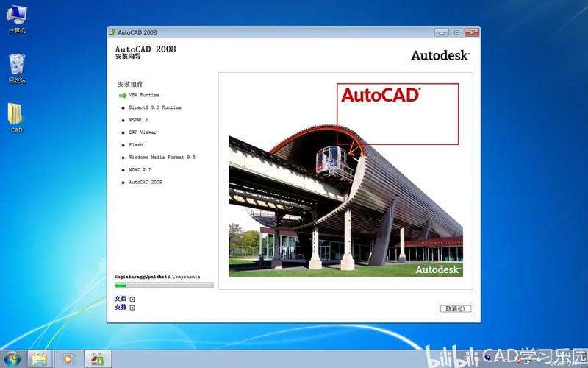
Task: Click the 安装向导 subtitle text
Action: (x=128, y=57)
